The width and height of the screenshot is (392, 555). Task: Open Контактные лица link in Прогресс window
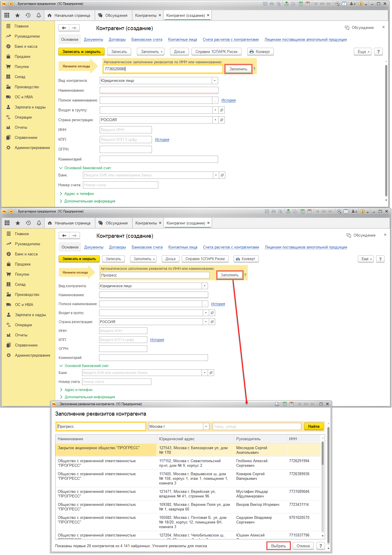click(x=183, y=247)
